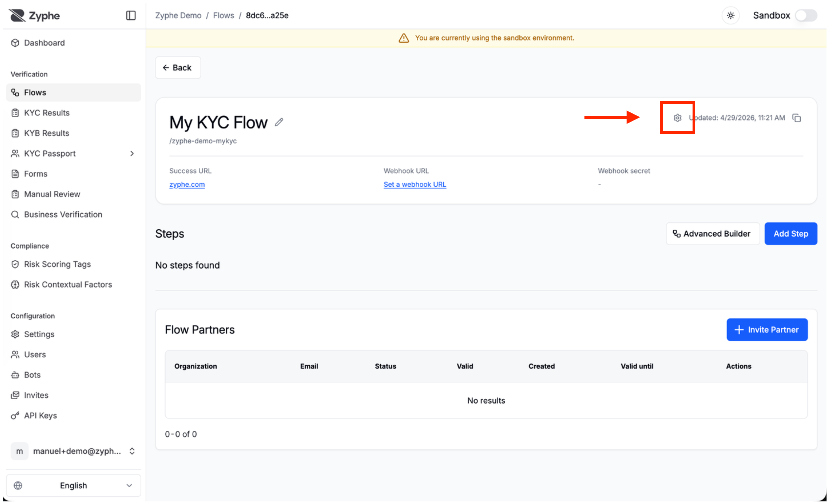Screen dimensions: 829x504
Task: Open Flows in the sidebar
Action: coord(73,92)
